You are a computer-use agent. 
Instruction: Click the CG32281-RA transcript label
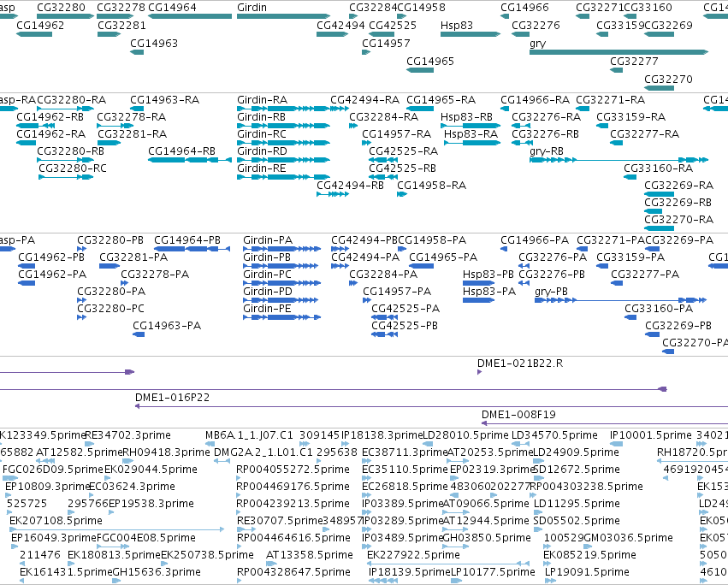pos(132,134)
